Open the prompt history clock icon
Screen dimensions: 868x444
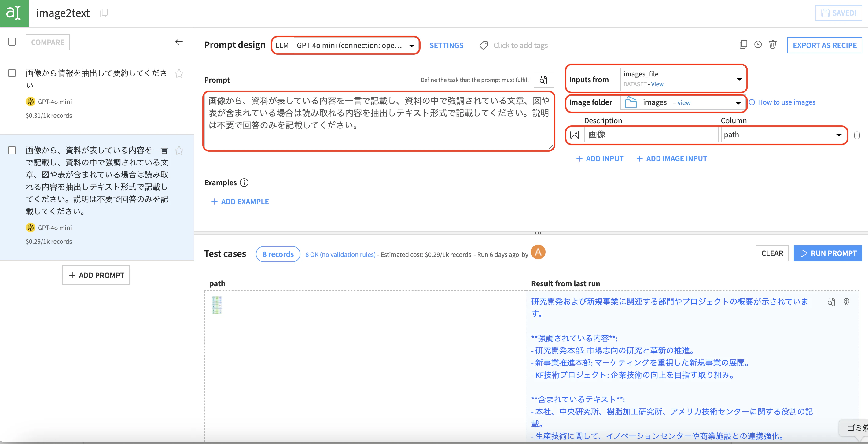[x=758, y=45]
